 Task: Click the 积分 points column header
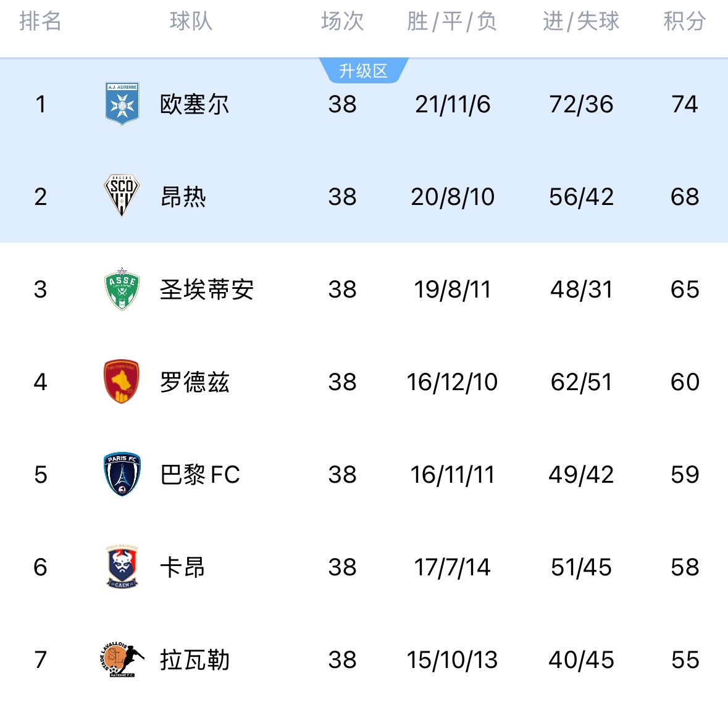coord(684,22)
